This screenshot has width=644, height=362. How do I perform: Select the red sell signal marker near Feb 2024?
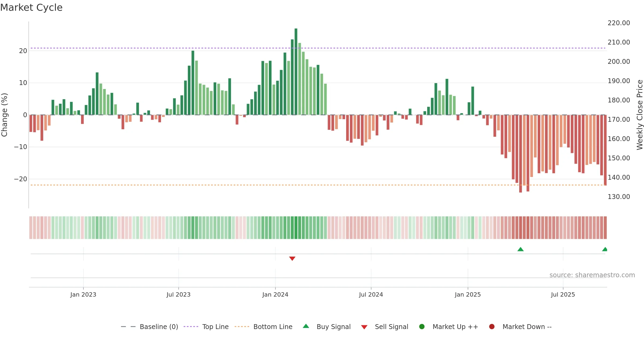(x=292, y=258)
